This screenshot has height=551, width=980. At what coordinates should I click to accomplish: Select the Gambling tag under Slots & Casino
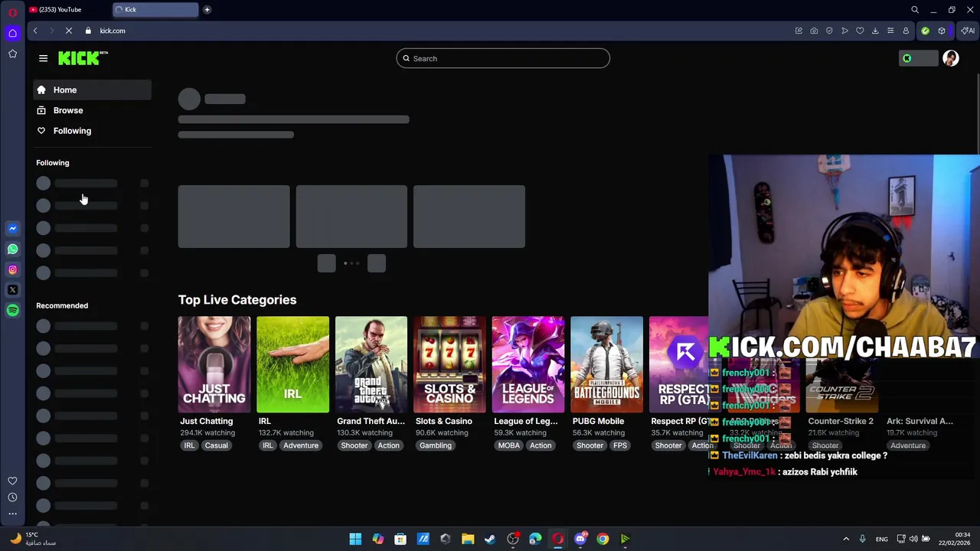coord(436,445)
